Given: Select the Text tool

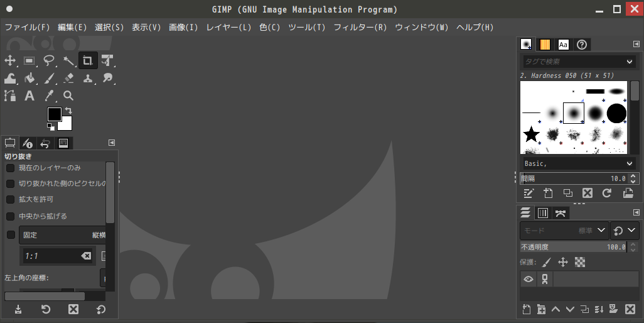Looking at the screenshot, I should [x=29, y=96].
